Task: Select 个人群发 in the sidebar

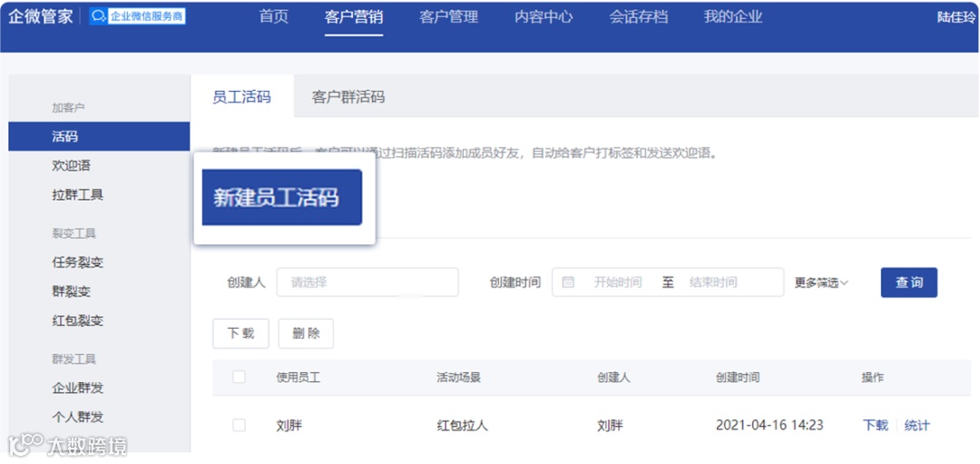Action: tap(77, 417)
